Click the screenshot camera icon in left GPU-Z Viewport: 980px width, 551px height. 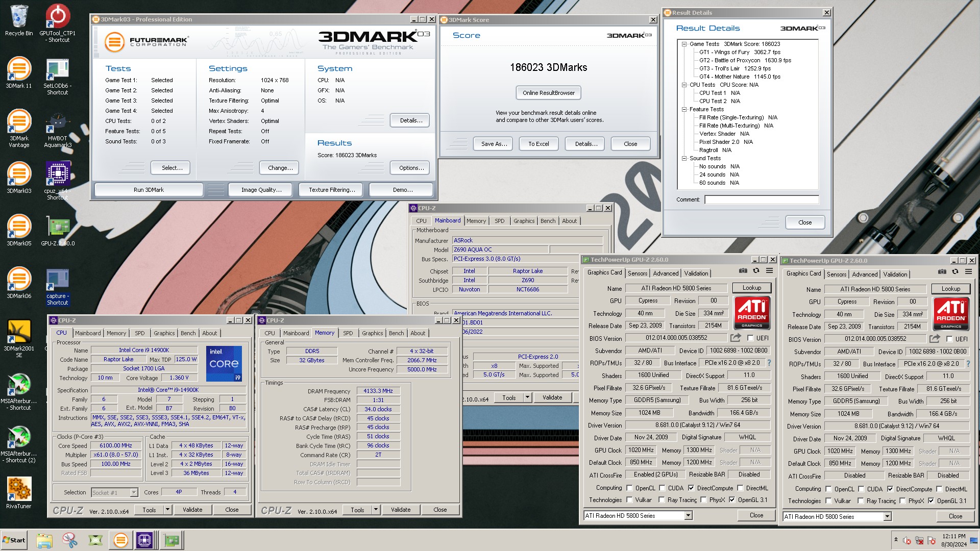click(743, 271)
